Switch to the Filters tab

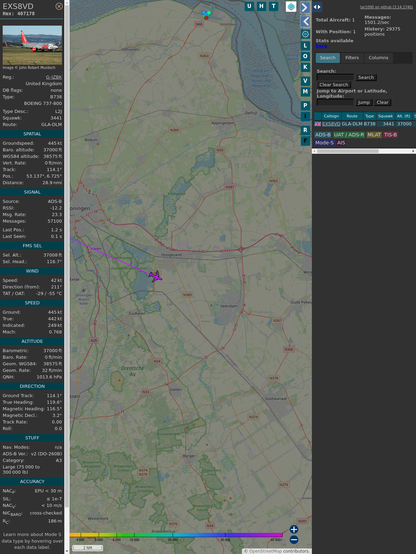click(x=352, y=58)
